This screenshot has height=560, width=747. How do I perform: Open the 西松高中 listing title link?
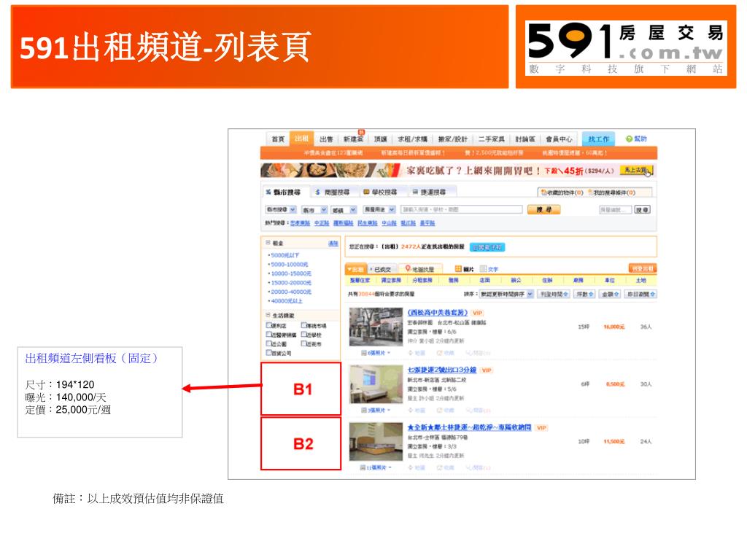click(x=438, y=313)
